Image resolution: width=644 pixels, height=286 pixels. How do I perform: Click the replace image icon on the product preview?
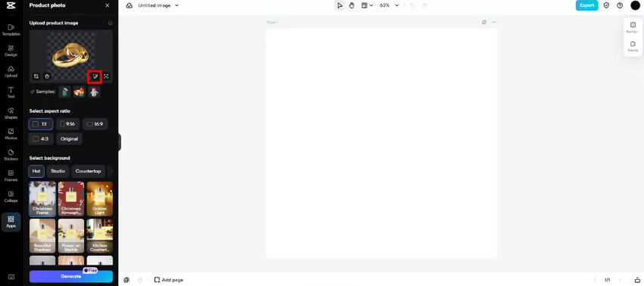pyautogui.click(x=36, y=76)
